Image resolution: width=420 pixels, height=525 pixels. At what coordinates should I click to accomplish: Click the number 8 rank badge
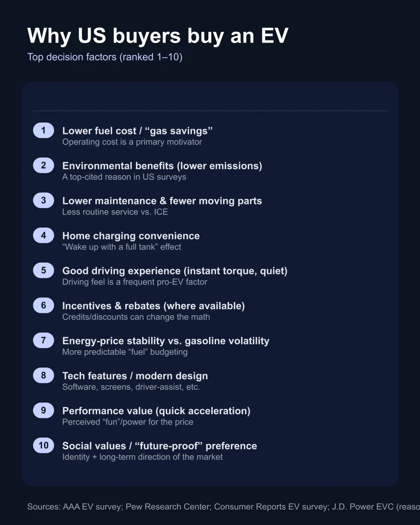43,375
